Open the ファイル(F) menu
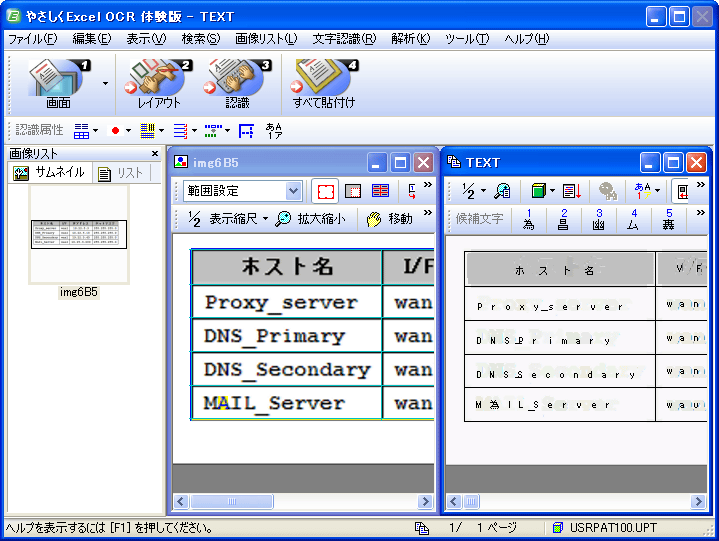Screen dimensions: 719x541 coord(33,39)
